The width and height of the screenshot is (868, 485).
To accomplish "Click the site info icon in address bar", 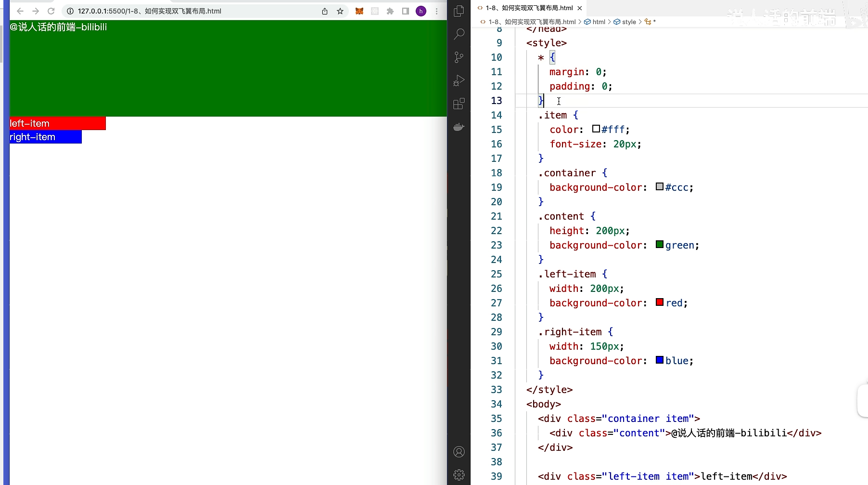I will click(x=70, y=11).
